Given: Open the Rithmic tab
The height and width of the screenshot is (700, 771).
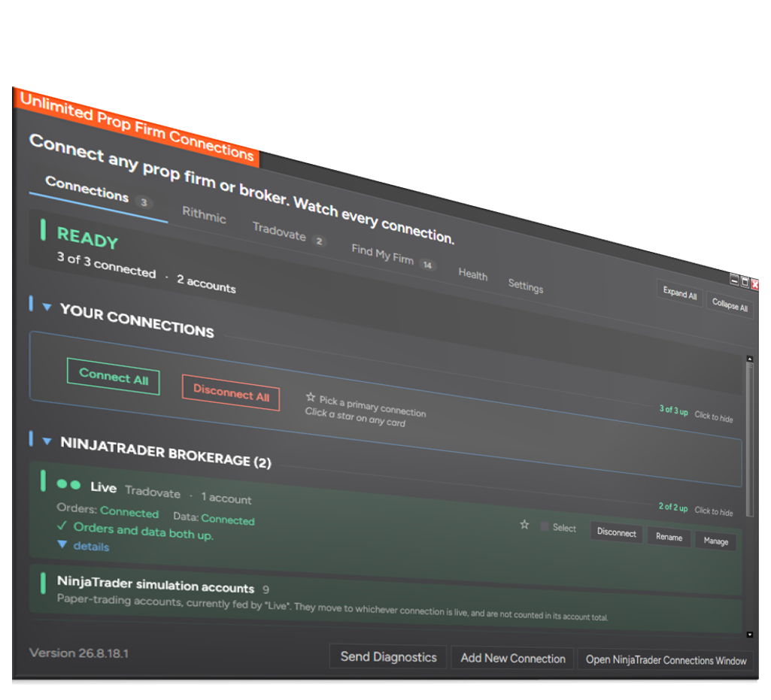Looking at the screenshot, I should coord(204,214).
